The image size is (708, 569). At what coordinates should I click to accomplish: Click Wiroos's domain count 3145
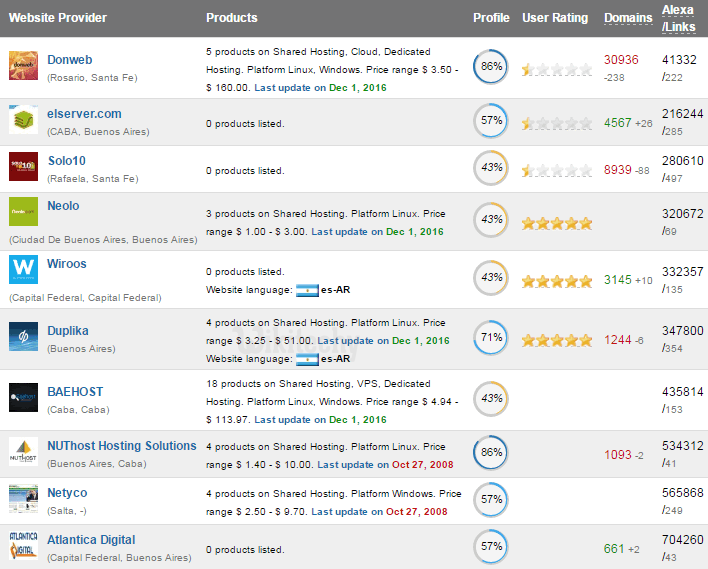(618, 280)
